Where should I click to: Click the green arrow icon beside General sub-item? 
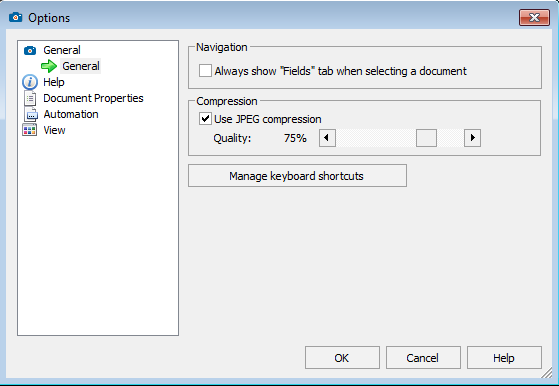[x=49, y=66]
